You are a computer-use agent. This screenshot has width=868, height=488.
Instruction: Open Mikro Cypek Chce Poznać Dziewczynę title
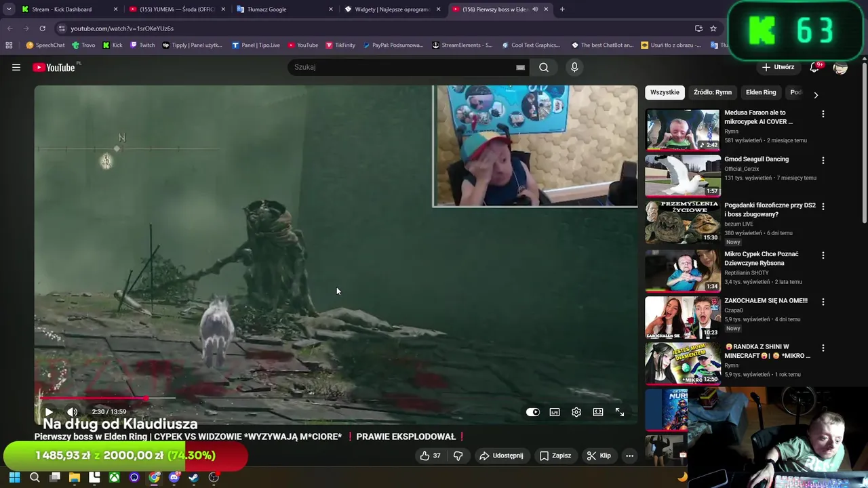pyautogui.click(x=762, y=258)
